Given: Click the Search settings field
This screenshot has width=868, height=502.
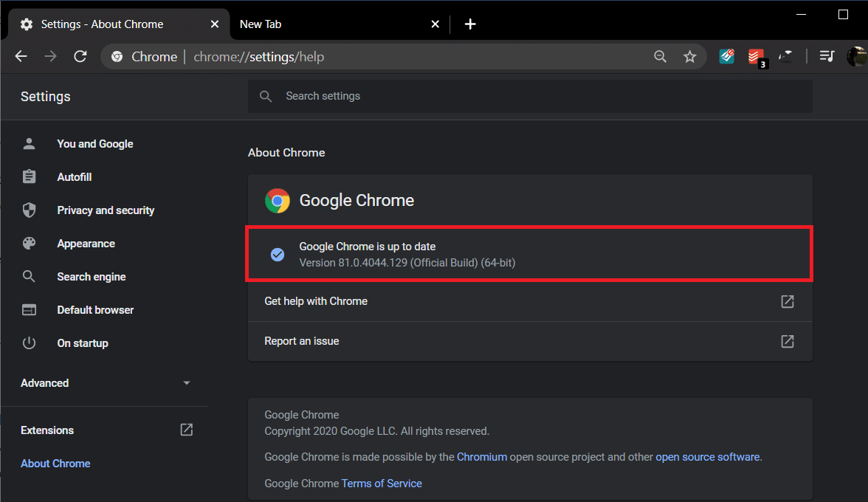Looking at the screenshot, I should tap(530, 95).
